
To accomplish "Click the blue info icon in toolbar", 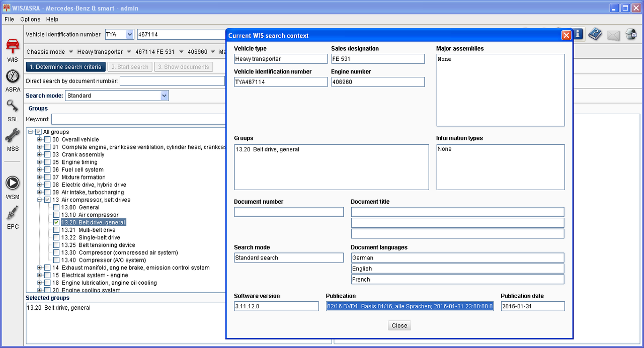I will coord(578,34).
